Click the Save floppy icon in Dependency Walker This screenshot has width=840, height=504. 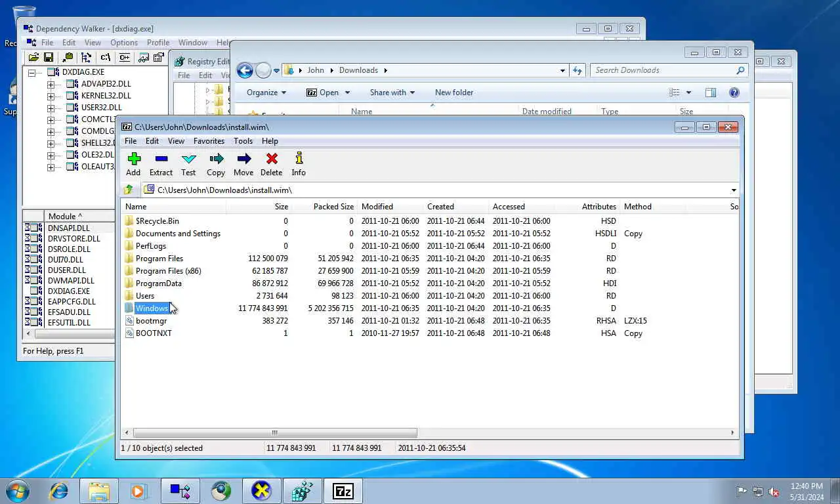(48, 58)
